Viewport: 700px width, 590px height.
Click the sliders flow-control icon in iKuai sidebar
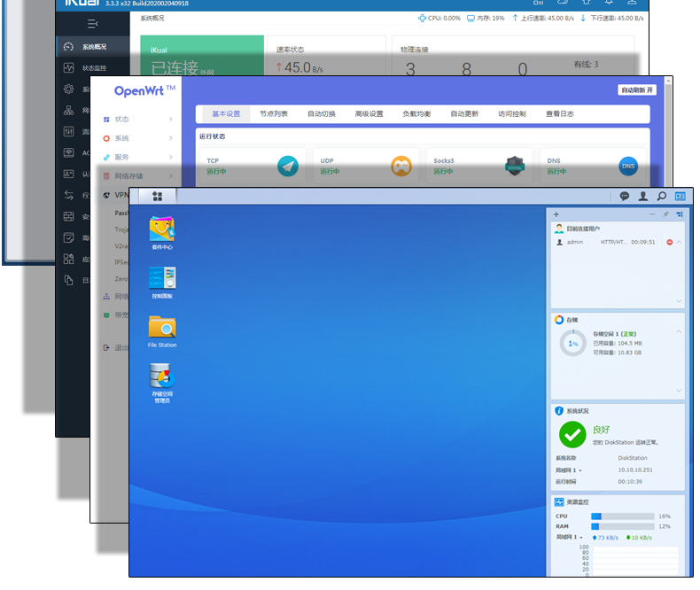click(x=68, y=131)
